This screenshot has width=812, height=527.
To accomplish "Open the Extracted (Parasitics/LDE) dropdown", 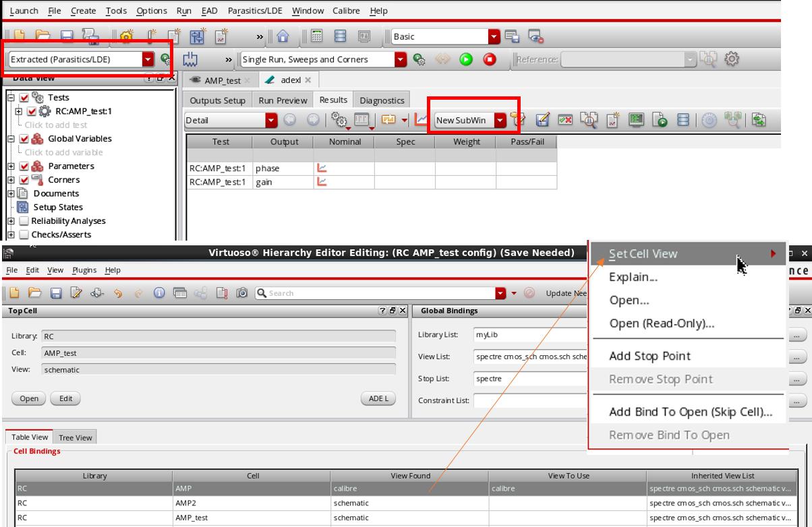I will (148, 59).
